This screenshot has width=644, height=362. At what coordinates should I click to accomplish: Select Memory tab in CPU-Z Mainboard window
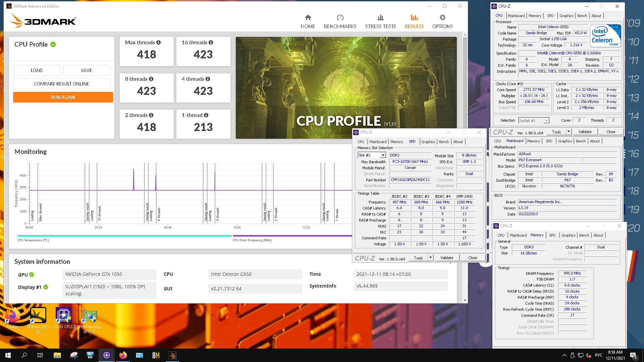tap(534, 141)
